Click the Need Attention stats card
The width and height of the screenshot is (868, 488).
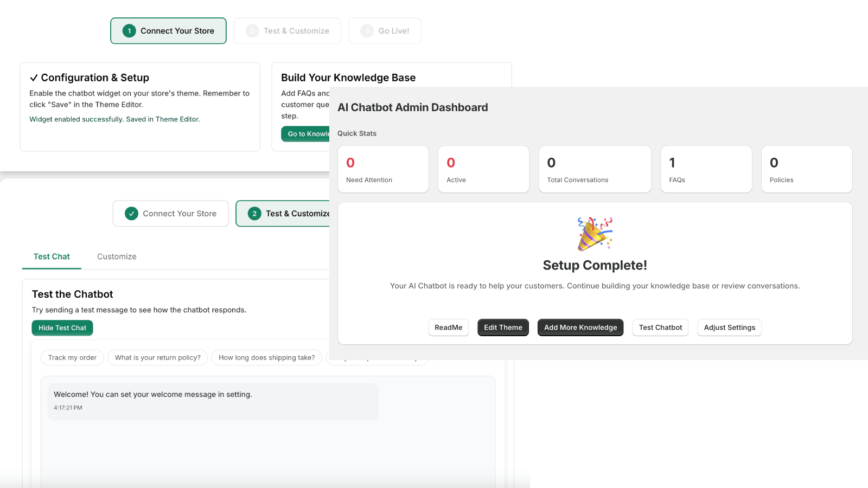tap(383, 169)
